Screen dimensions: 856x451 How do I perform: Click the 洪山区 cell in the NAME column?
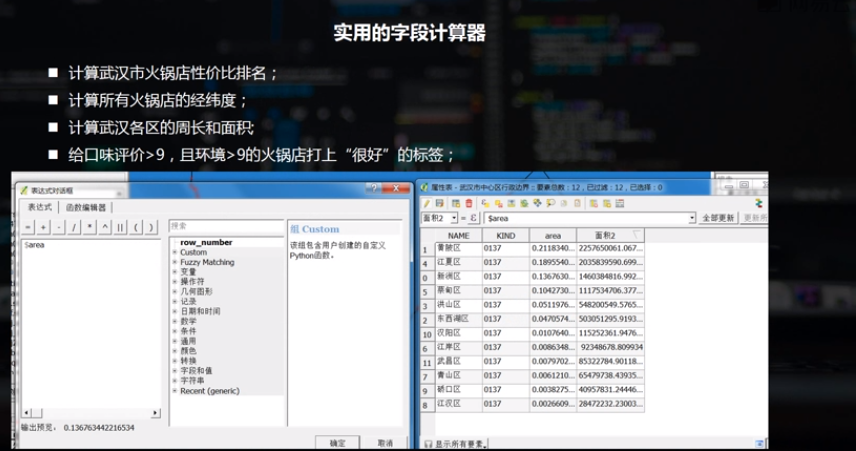point(458,305)
